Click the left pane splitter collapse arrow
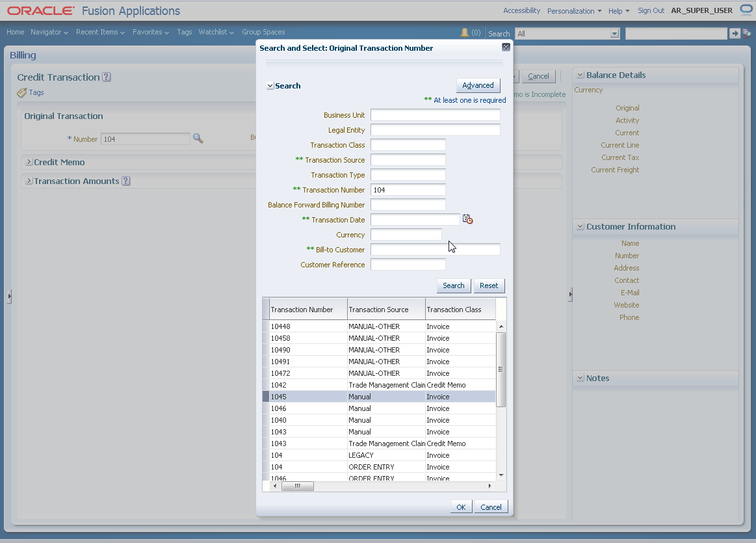 tap(9, 296)
